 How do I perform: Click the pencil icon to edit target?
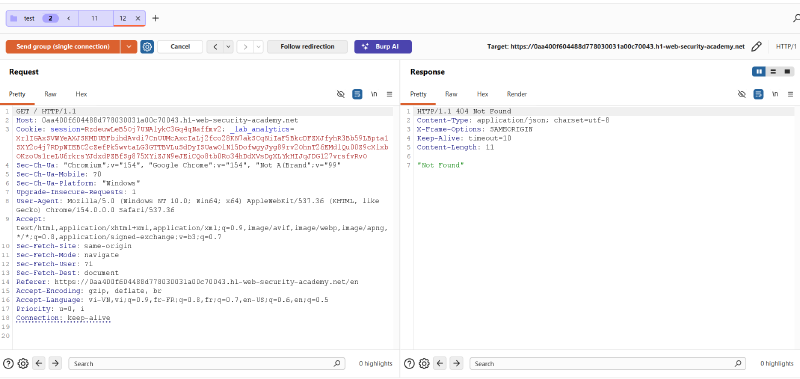click(757, 46)
